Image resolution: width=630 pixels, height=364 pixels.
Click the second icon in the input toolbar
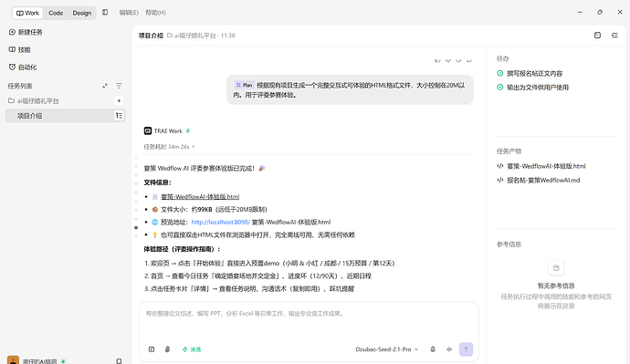pyautogui.click(x=168, y=349)
